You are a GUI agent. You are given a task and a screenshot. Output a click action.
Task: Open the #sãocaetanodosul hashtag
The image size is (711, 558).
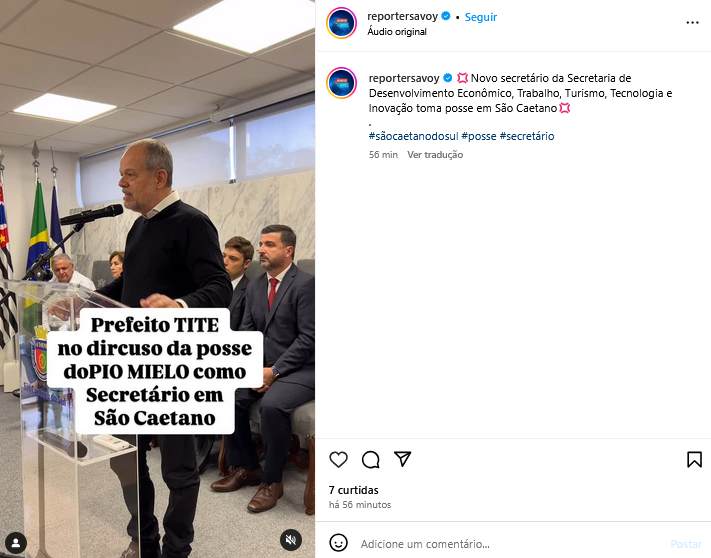(x=414, y=136)
